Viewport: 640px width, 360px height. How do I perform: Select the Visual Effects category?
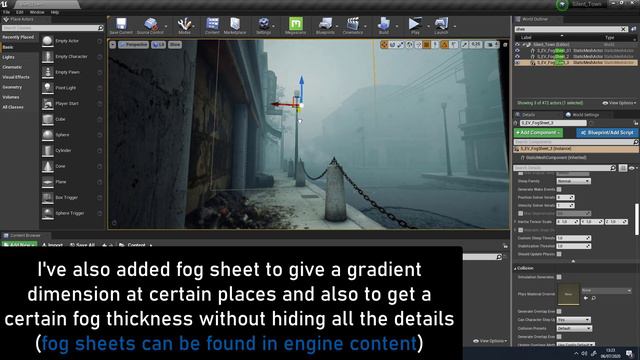point(16,77)
